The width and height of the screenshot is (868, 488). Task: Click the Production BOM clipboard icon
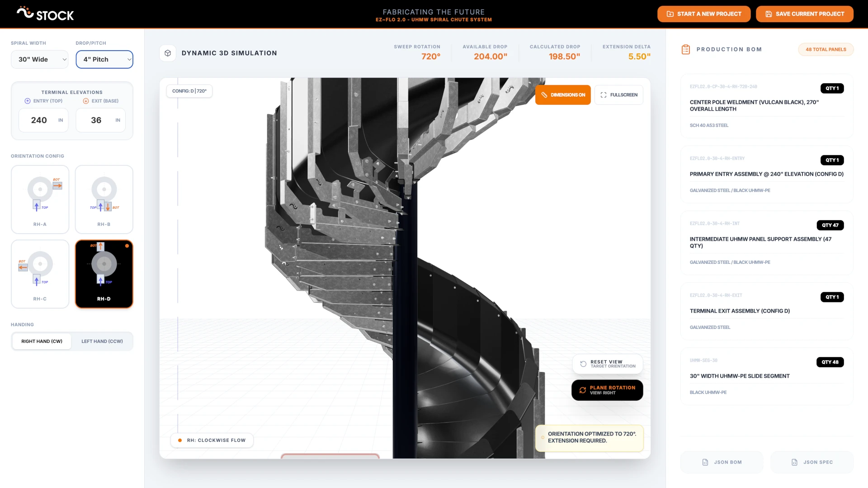point(685,49)
